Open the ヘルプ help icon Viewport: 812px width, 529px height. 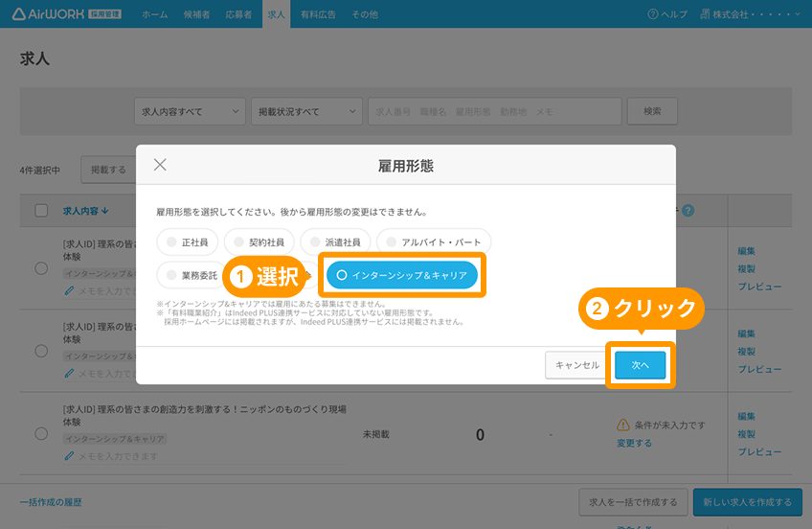click(652, 14)
